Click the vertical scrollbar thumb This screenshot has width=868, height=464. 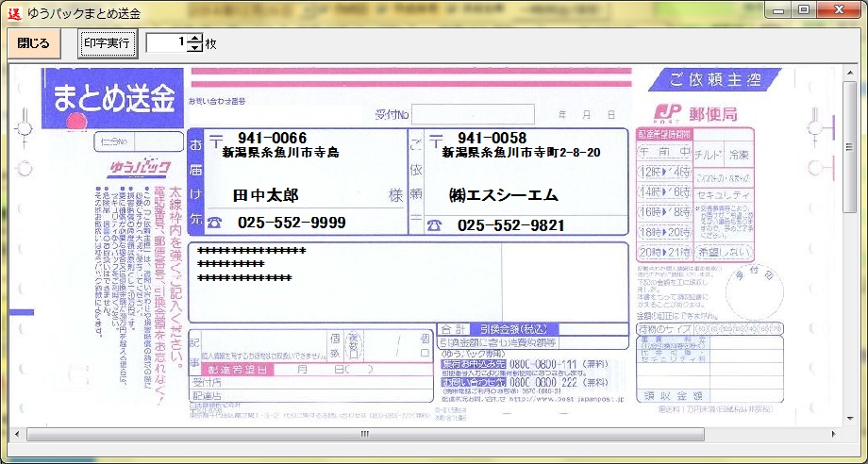[x=850, y=146]
